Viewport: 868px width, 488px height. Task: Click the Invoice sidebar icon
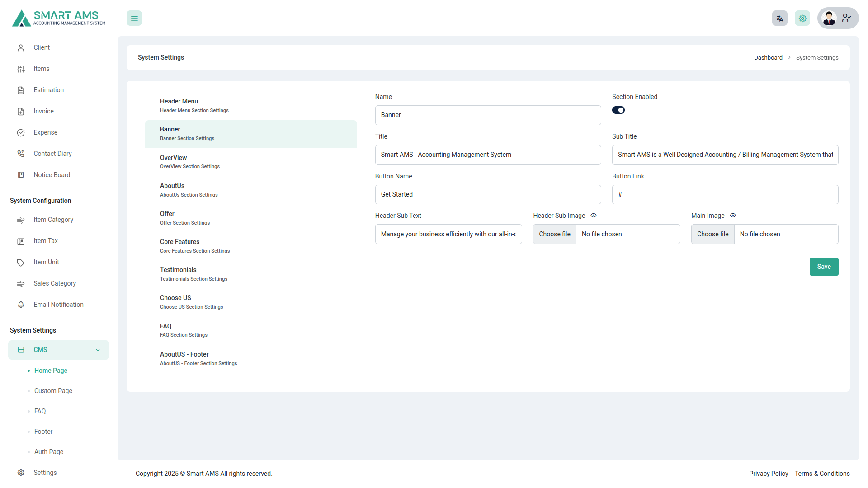tap(21, 112)
